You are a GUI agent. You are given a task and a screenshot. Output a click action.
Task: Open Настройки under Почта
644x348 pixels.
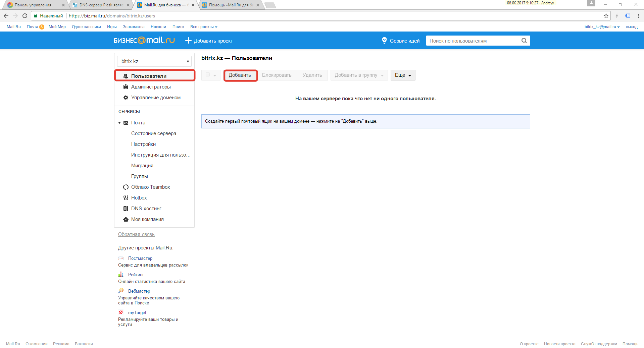[x=143, y=144]
